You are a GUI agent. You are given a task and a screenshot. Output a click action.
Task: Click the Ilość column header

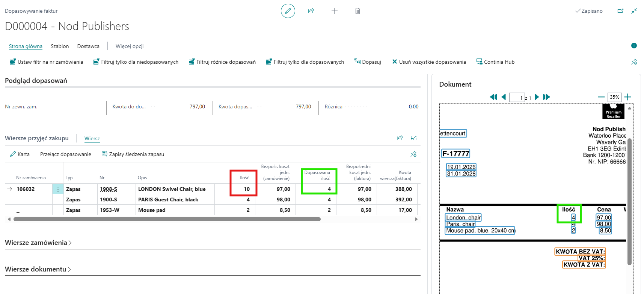(x=244, y=178)
